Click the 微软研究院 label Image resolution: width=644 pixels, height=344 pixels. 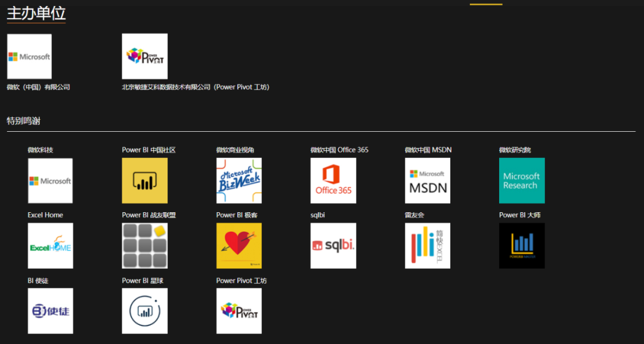point(515,150)
